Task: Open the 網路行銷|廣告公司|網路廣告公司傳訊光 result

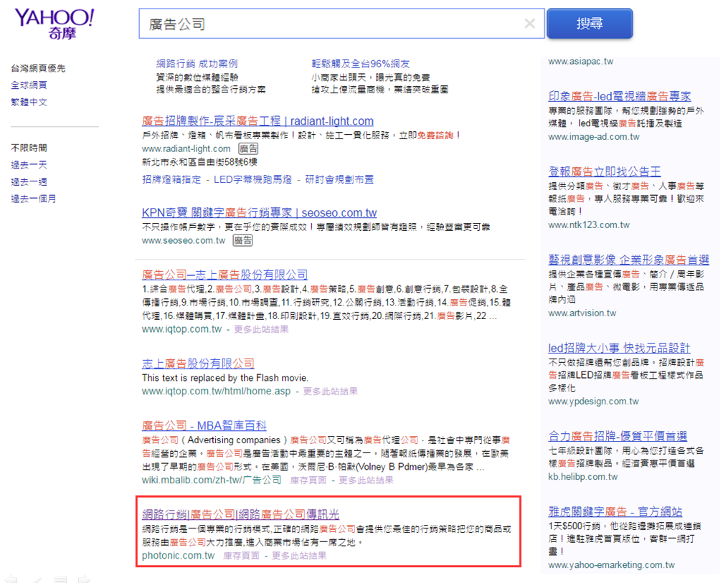Action: tap(240, 514)
